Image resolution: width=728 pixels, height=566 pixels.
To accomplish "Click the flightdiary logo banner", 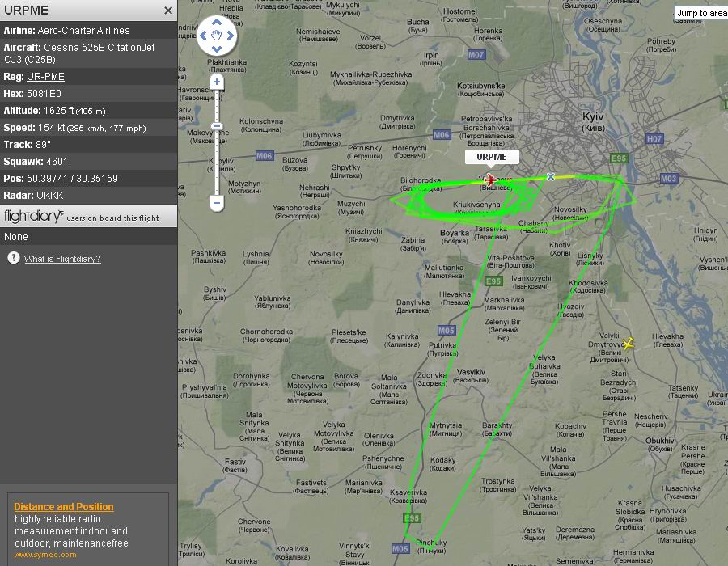I will (x=88, y=216).
